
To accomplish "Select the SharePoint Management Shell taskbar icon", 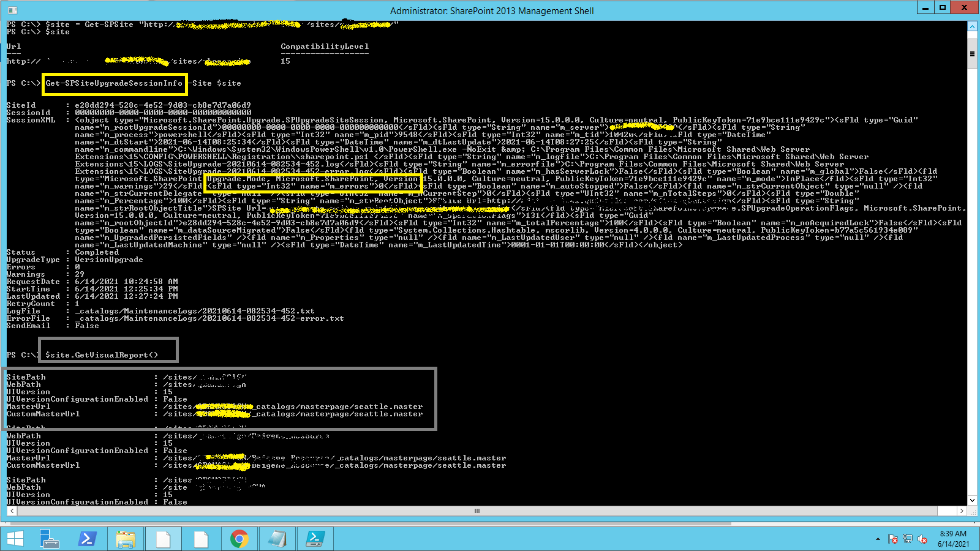I will 315,539.
